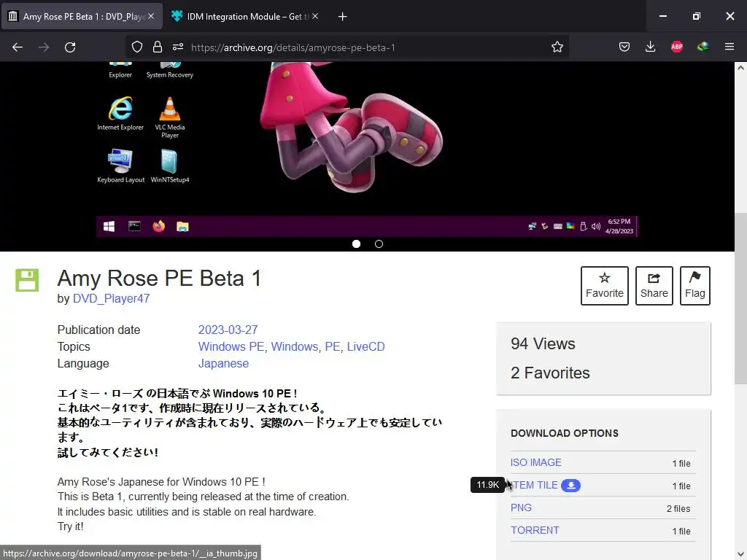Close the Amy Rose PE tab
The height and width of the screenshot is (560, 747).
pyautogui.click(x=151, y=16)
